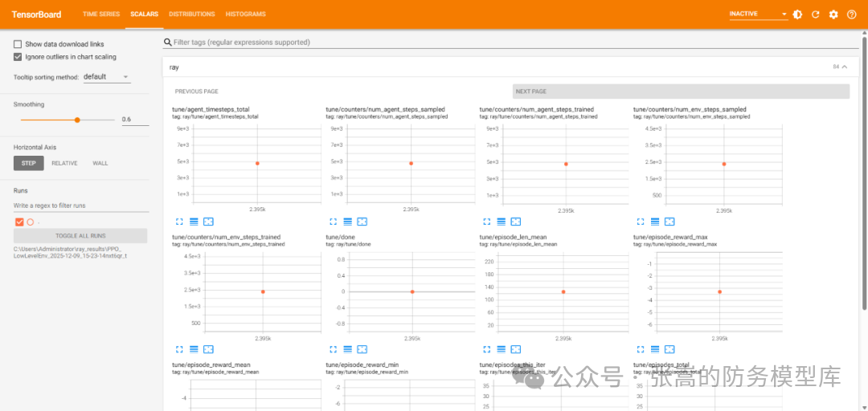This screenshot has height=411, width=868.
Task: Fit domain to data for num_env_steps_trained
Action: (208, 350)
